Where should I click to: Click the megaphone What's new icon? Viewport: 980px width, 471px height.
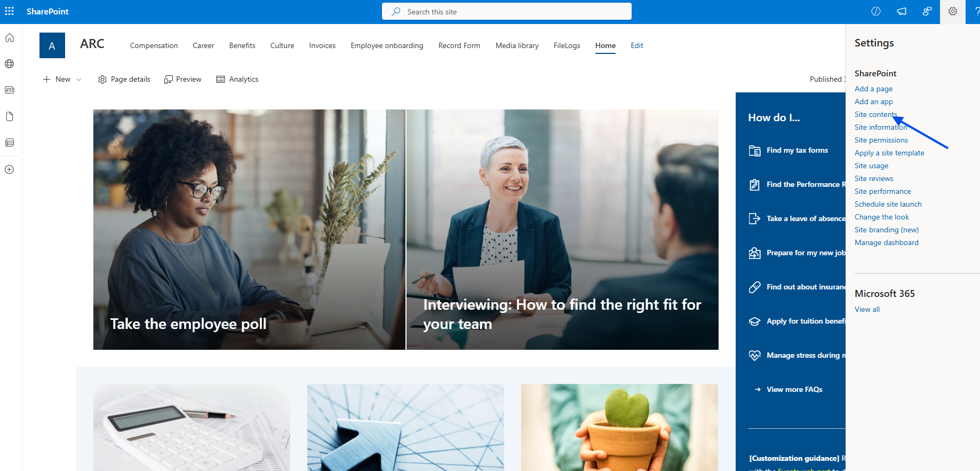tap(902, 11)
